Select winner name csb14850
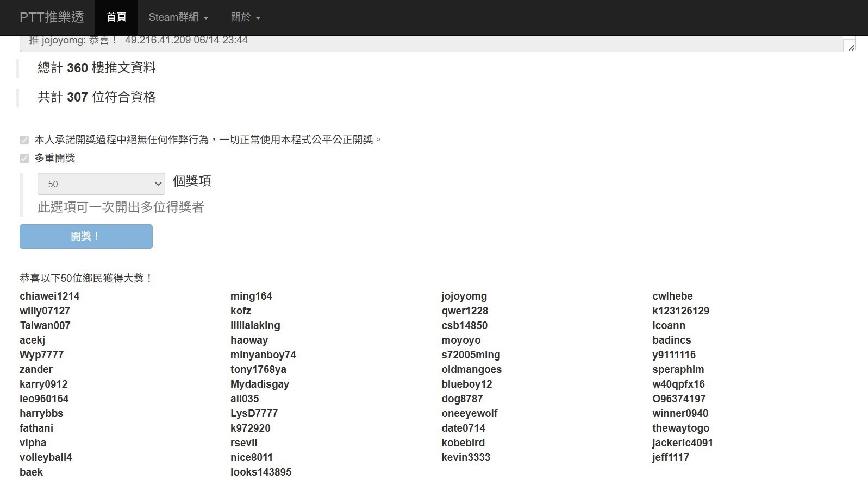This screenshot has width=868, height=480. pyautogui.click(x=465, y=326)
